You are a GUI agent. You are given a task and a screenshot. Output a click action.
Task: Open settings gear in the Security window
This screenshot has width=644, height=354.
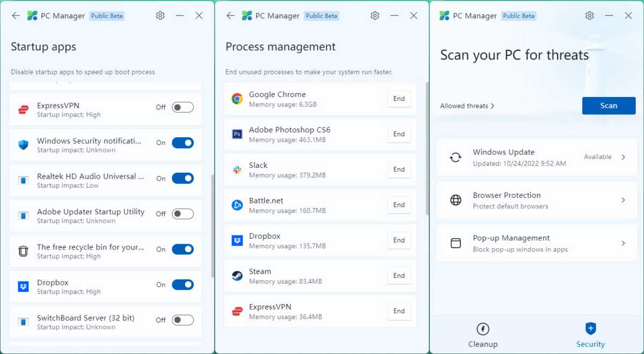589,16
